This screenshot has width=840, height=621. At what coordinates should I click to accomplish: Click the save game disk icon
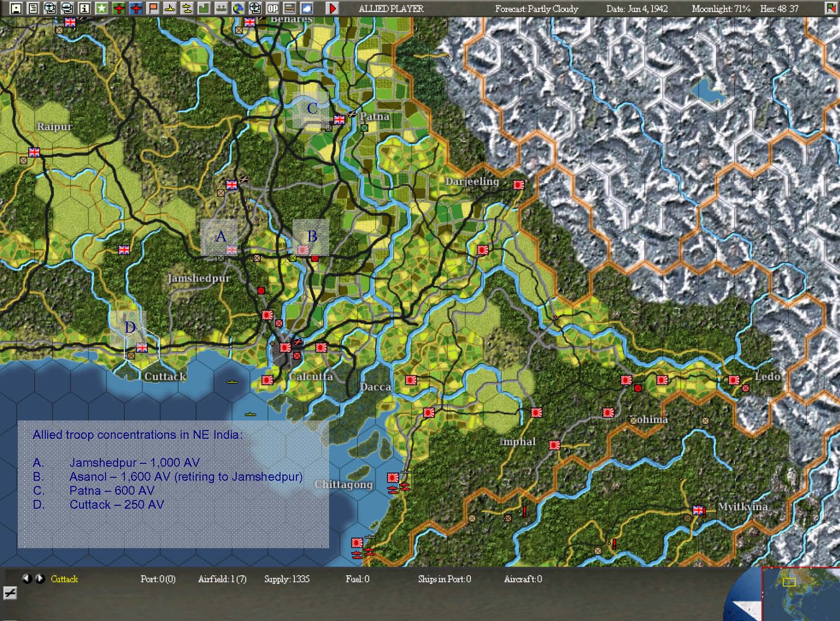point(16,8)
